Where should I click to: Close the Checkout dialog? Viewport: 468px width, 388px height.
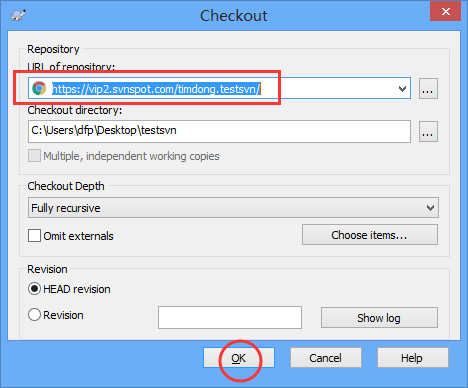(x=445, y=12)
